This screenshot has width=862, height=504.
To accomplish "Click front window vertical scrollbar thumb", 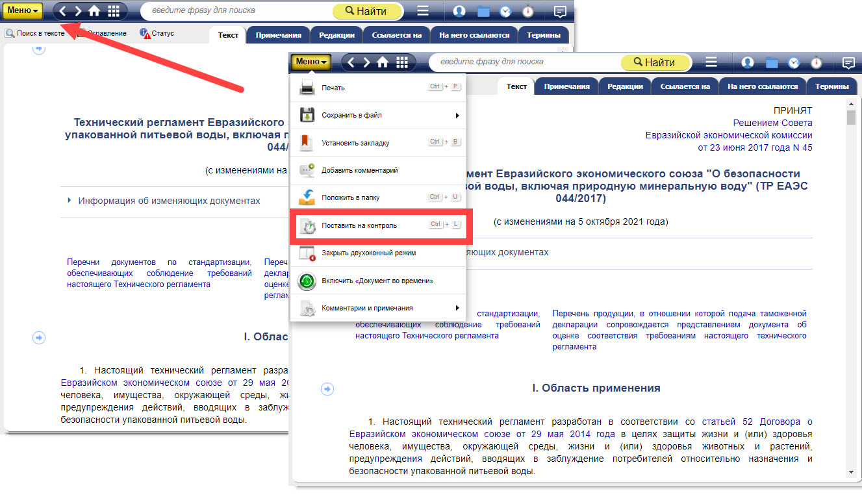I will [851, 118].
